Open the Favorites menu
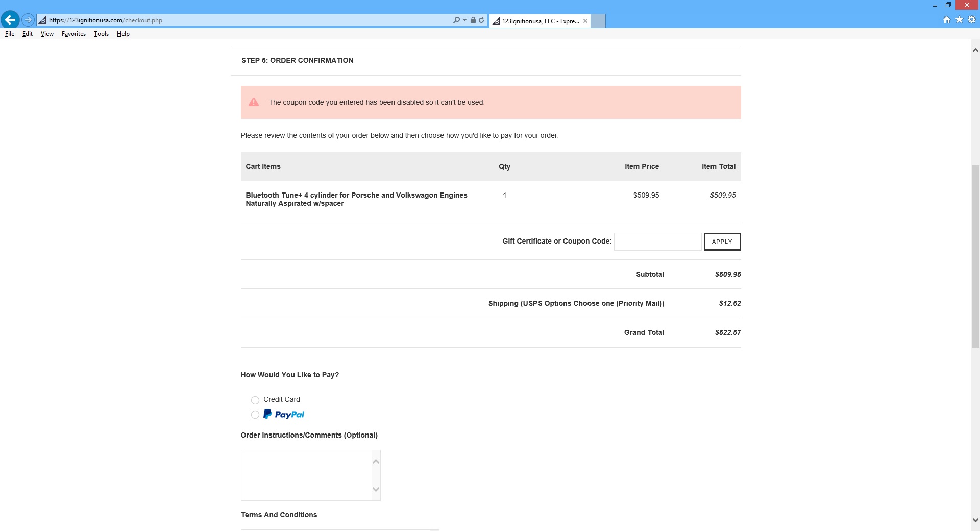 click(73, 34)
